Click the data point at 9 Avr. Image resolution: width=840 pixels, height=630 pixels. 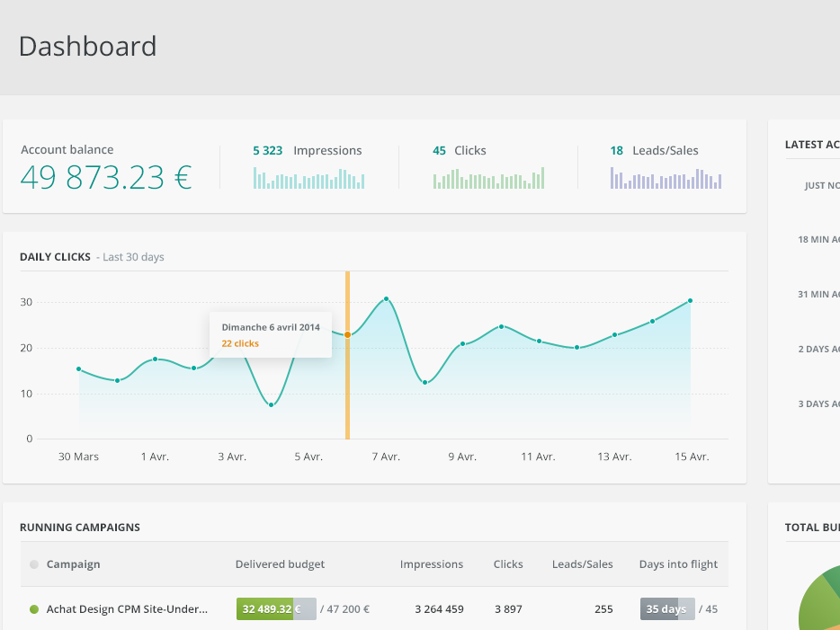pyautogui.click(x=463, y=343)
